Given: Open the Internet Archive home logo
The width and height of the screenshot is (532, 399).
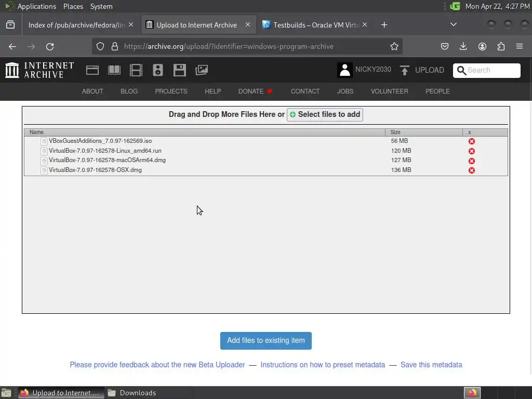Looking at the screenshot, I should (39, 70).
